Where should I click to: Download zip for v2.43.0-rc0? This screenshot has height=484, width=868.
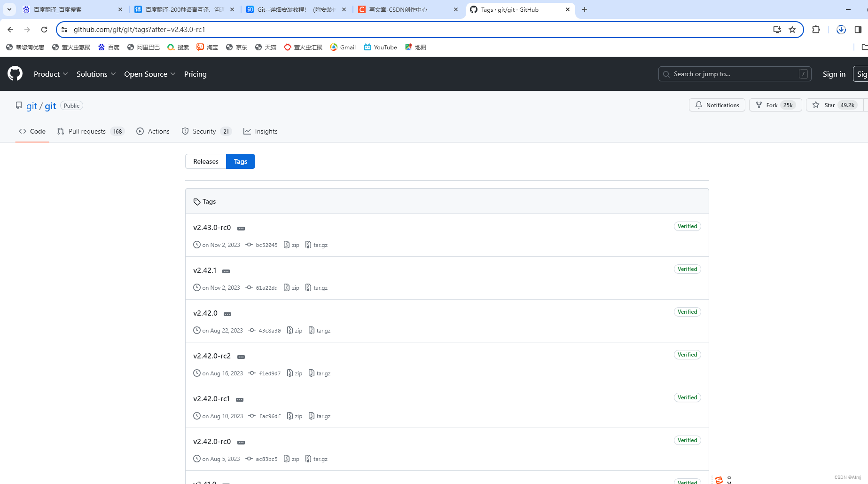(x=291, y=245)
